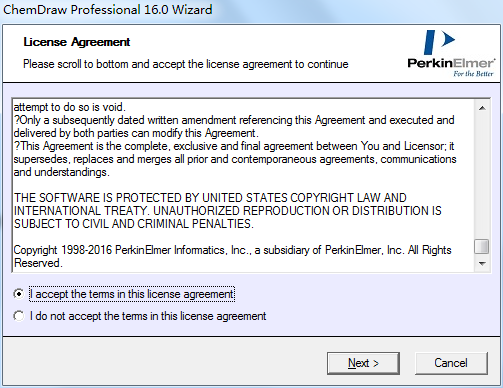Click the license scrollbar up arrow
The height and width of the screenshot is (388, 503).
(x=482, y=108)
